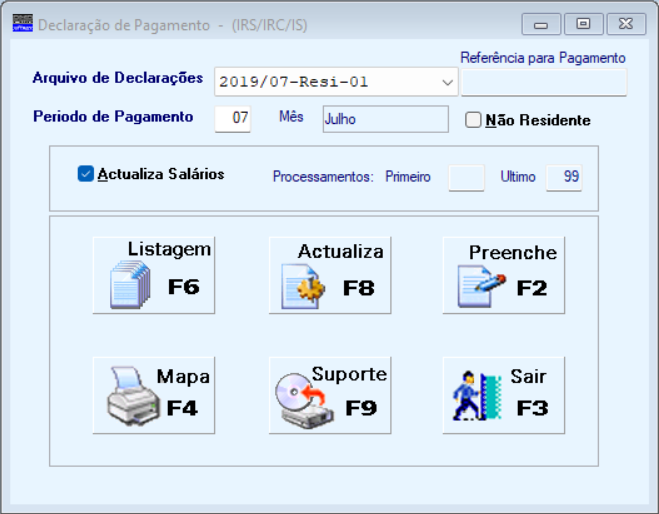This screenshot has height=514, width=659.
Task: Run the Actualiza F8 action
Action: coord(330,275)
